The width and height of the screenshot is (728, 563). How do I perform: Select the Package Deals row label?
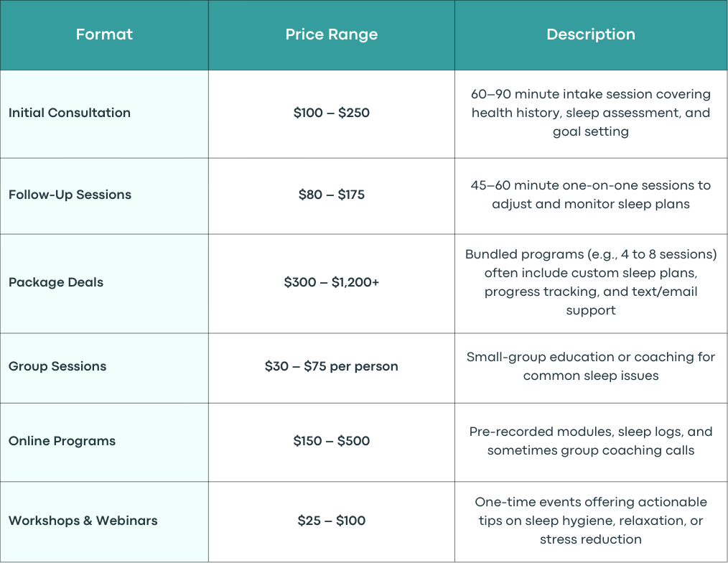(x=56, y=282)
